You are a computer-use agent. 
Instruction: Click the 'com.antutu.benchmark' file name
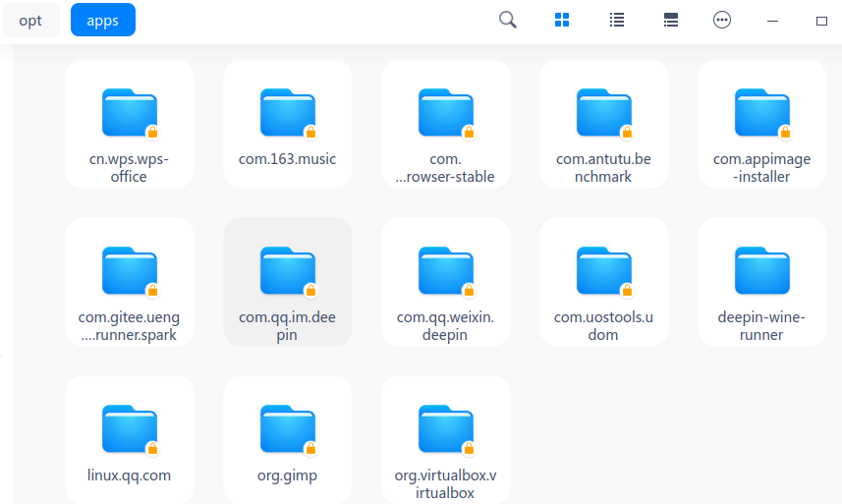click(603, 168)
